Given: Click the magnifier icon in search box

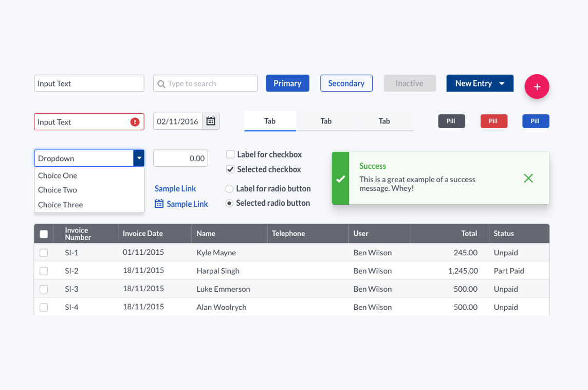Looking at the screenshot, I should 161,84.
